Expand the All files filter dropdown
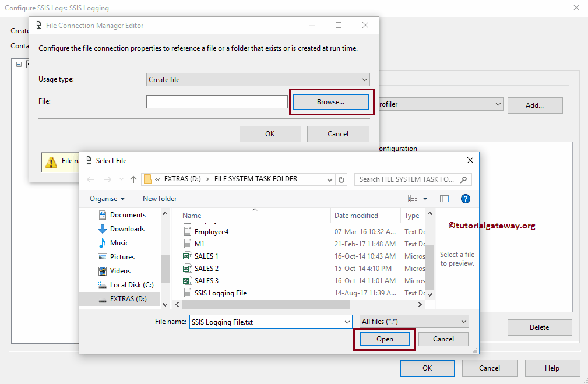The height and width of the screenshot is (384, 588). pyautogui.click(x=414, y=321)
